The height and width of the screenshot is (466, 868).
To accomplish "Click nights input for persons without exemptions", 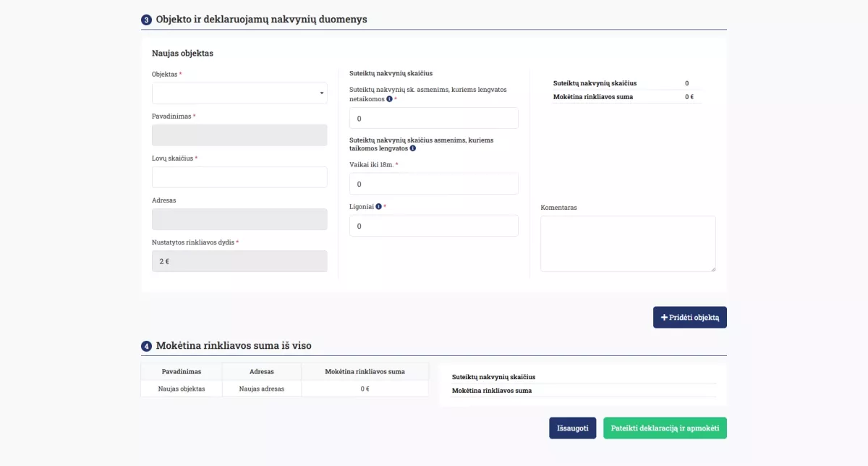I will coord(433,118).
